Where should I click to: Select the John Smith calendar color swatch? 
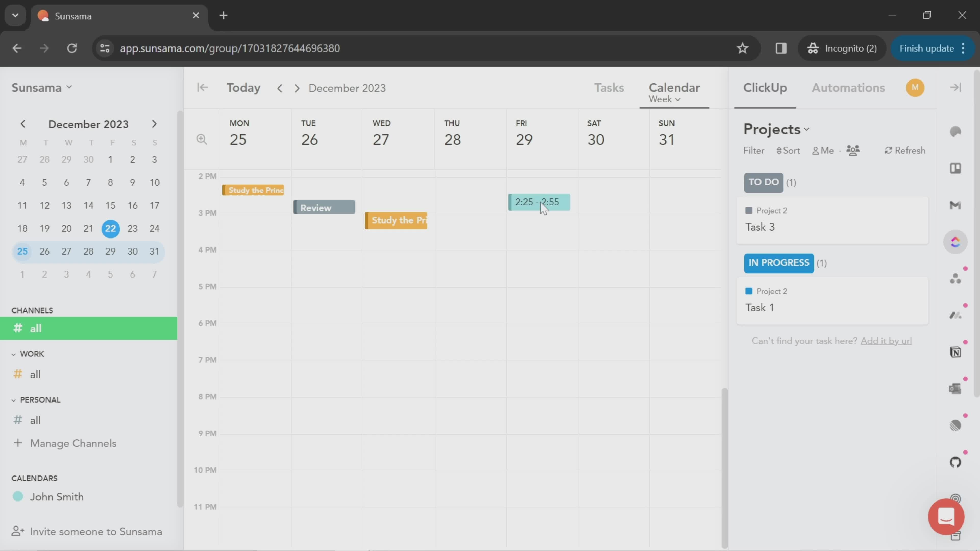coord(18,496)
